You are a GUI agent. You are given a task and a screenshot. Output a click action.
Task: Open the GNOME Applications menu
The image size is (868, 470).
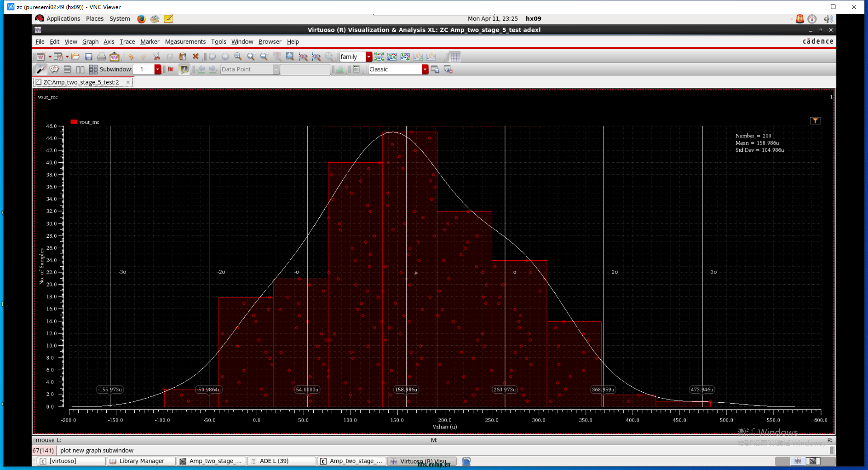[63, 19]
